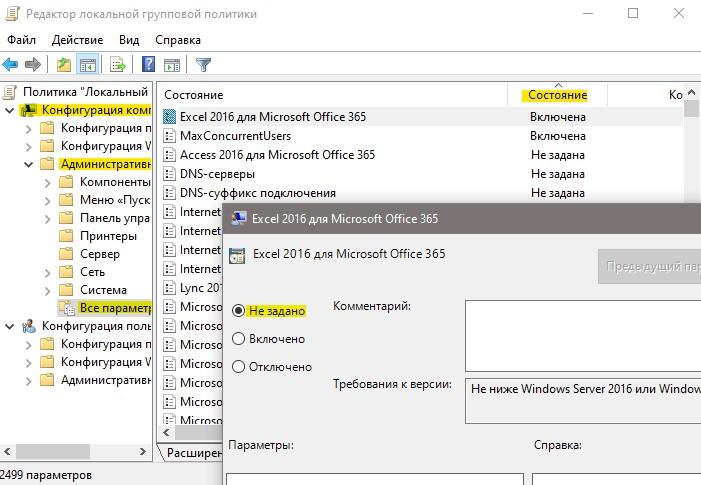
Task: Click the Включена state of Excel 2016 row
Action: point(557,117)
